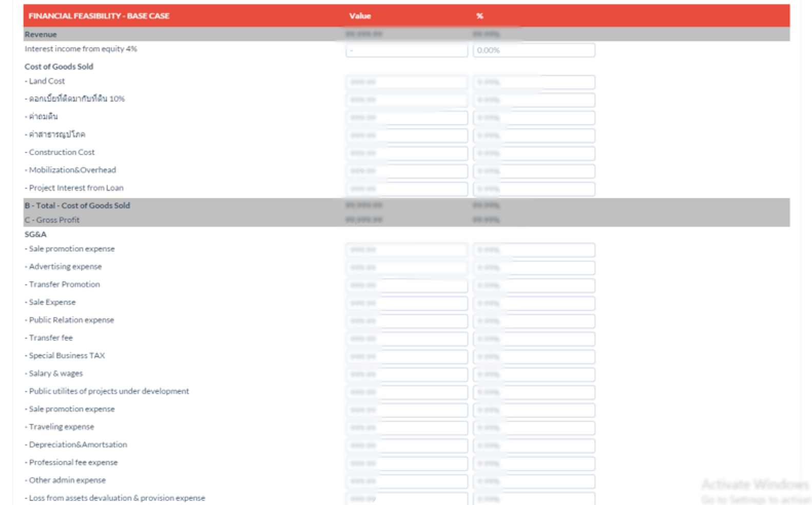This screenshot has height=505, width=812.
Task: Focus the Land Cost percentage input
Action: coord(534,82)
